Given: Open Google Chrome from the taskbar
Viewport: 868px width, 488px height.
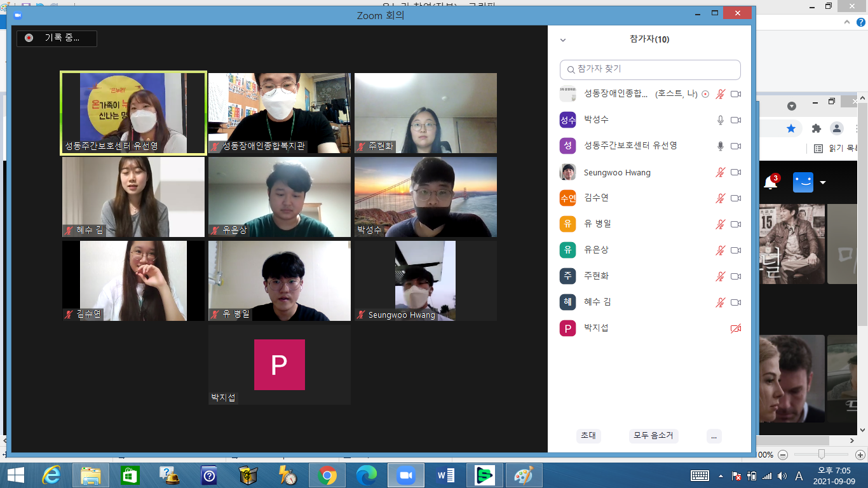Looking at the screenshot, I should [x=327, y=475].
